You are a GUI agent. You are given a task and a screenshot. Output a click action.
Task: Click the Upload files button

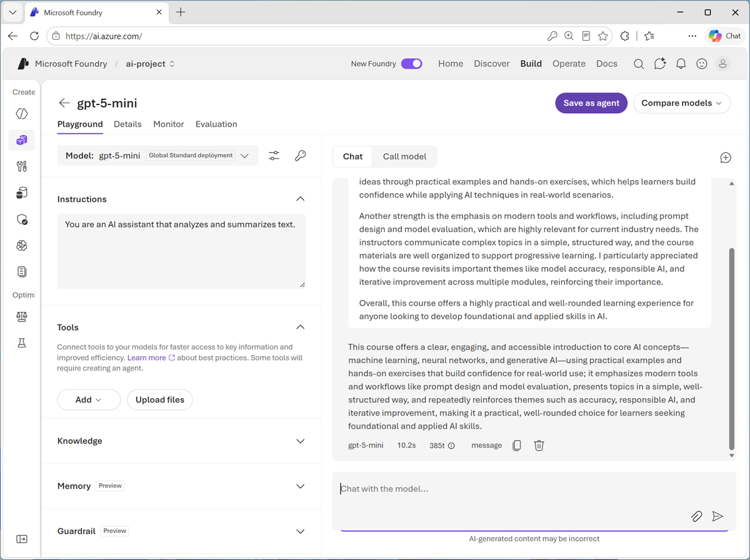[160, 400]
